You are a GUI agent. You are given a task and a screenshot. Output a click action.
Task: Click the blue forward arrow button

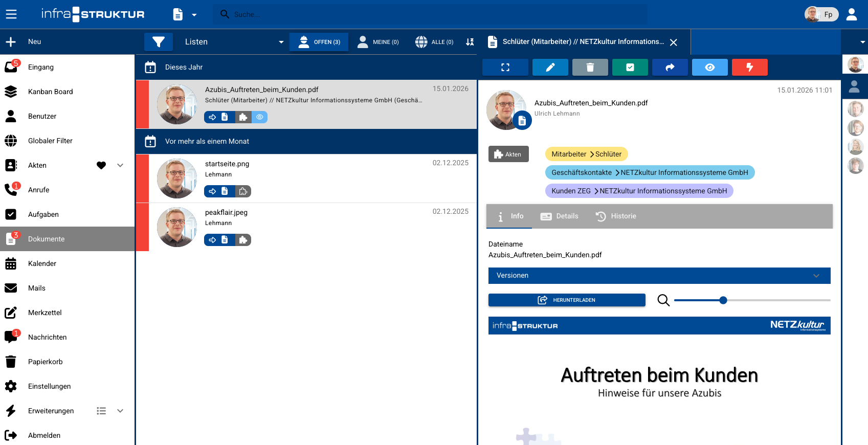(x=670, y=68)
